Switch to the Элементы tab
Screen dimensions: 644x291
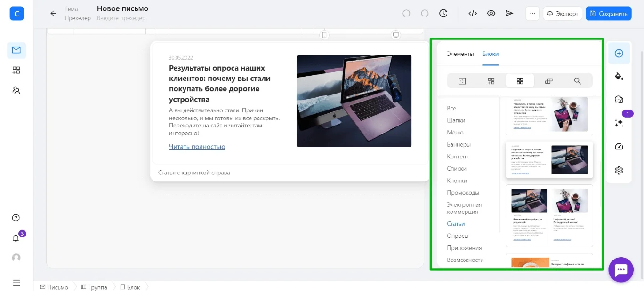(460, 54)
